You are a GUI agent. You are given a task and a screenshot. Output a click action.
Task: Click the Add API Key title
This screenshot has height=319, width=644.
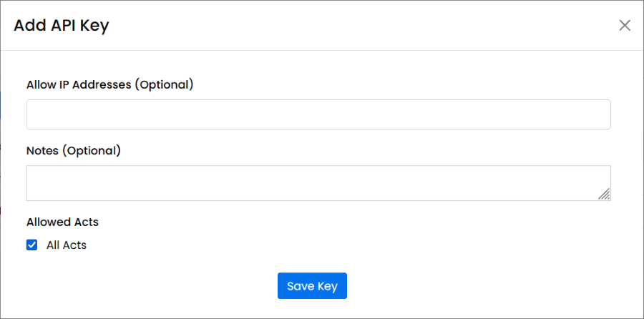tap(62, 26)
